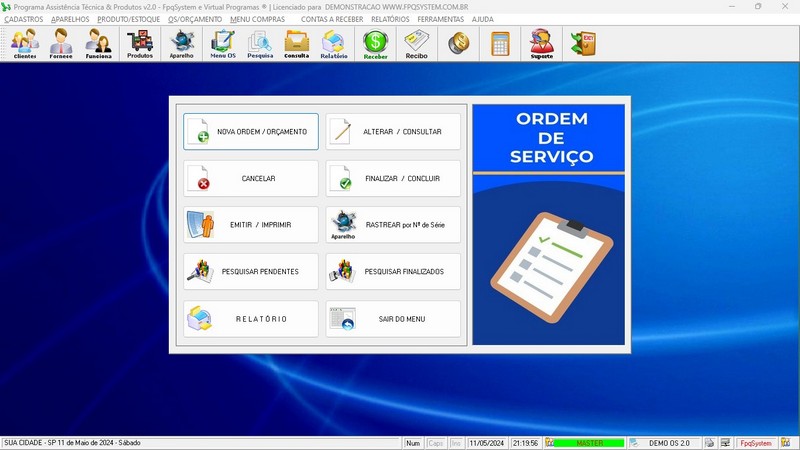The width and height of the screenshot is (800, 450).
Task: Close the application window
Action: (x=785, y=7)
